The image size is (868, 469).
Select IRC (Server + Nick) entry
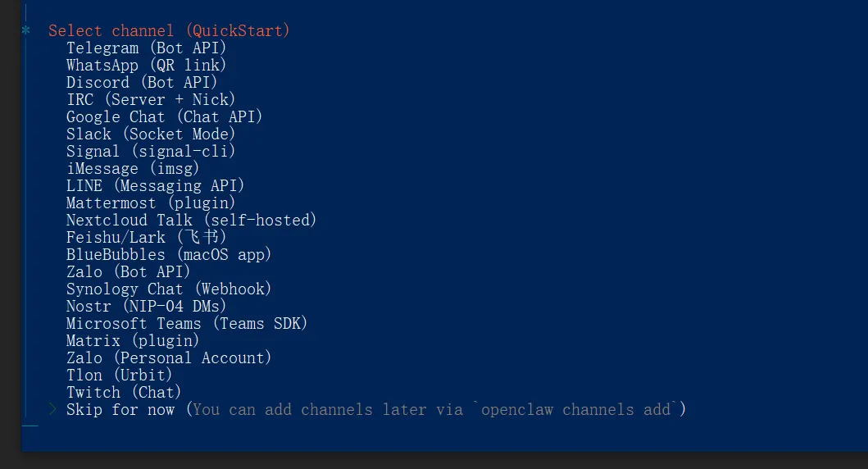pyautogui.click(x=151, y=100)
